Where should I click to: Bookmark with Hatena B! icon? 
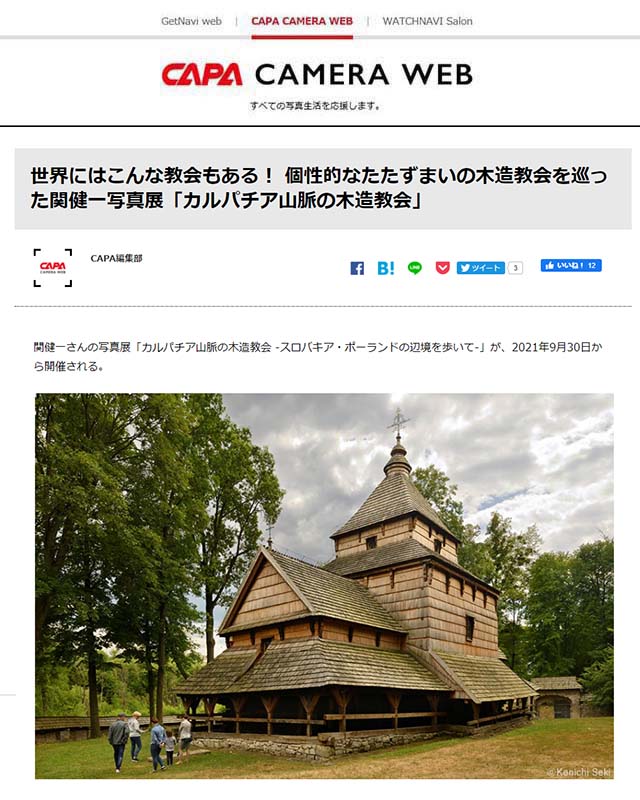[386, 268]
